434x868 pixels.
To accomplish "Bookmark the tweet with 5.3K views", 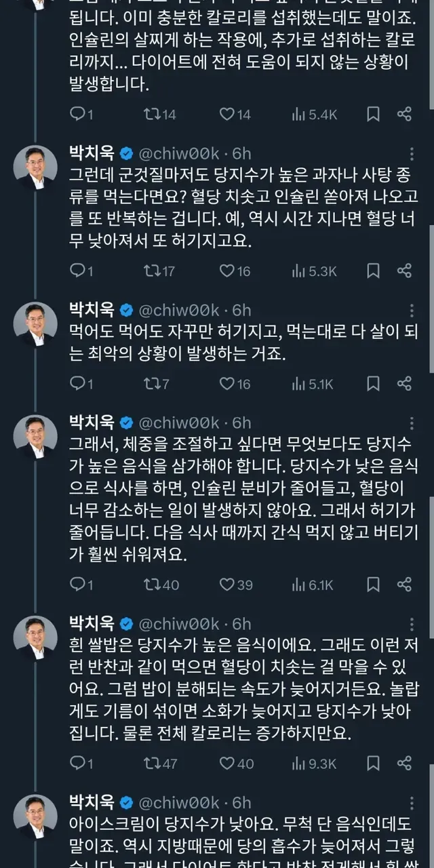I will [x=373, y=271].
